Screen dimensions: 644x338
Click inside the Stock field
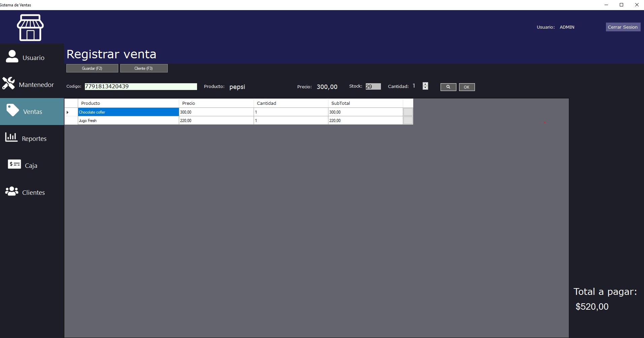pyautogui.click(x=373, y=86)
